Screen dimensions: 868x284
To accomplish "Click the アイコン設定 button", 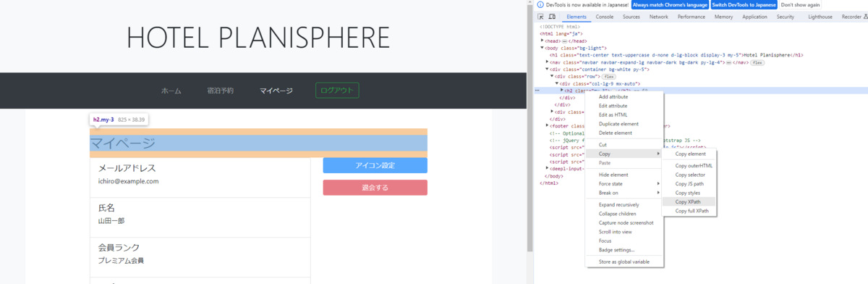I will point(375,165).
